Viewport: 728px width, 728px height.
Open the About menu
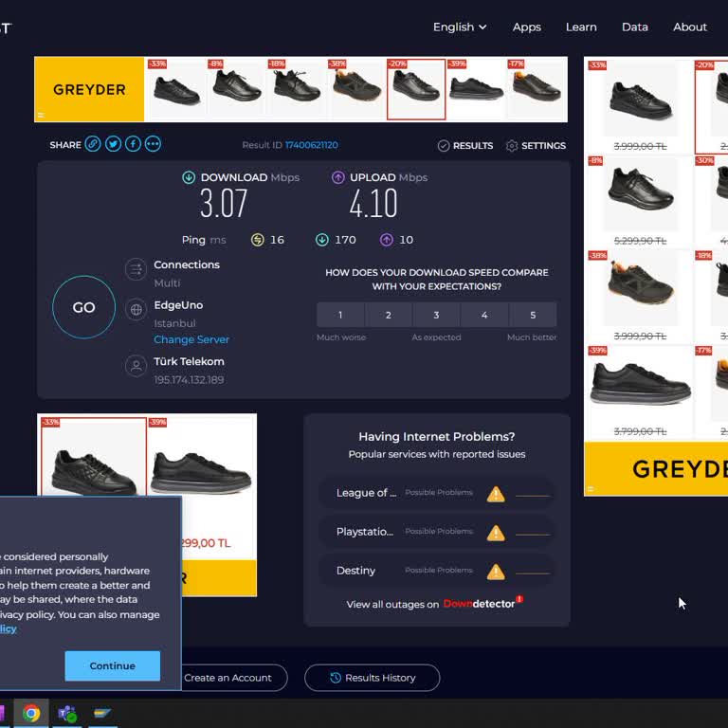690,27
